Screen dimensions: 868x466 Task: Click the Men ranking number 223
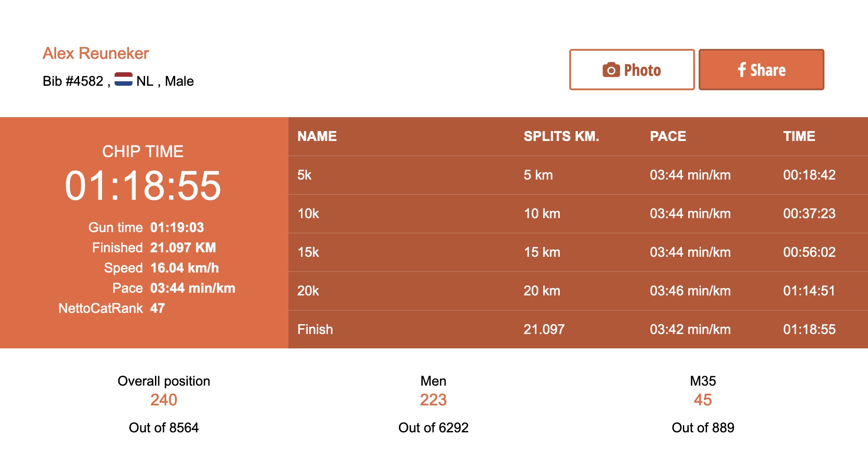(433, 400)
